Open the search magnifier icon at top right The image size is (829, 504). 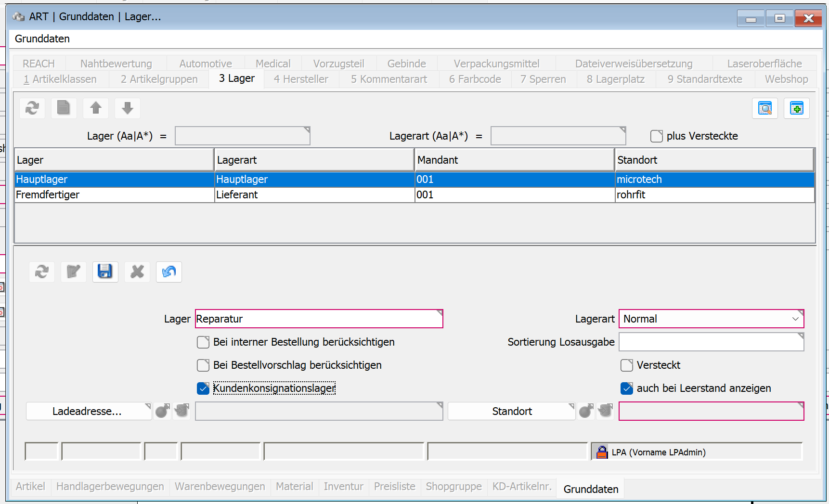tap(764, 108)
